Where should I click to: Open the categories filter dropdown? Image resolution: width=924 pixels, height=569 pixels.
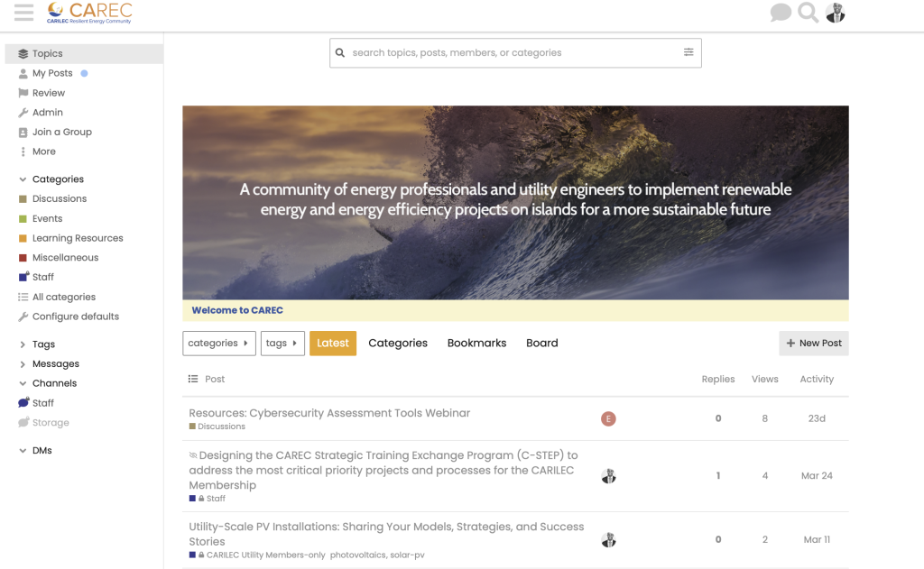(219, 344)
